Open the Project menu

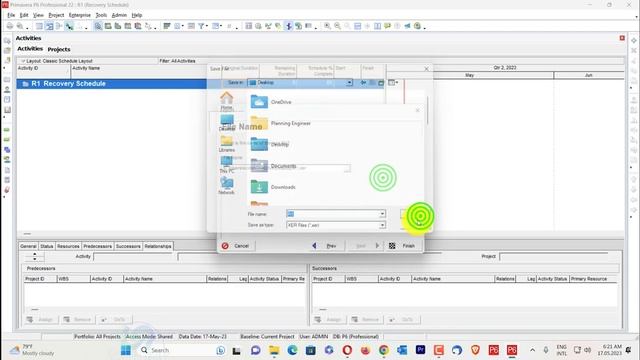56,15
